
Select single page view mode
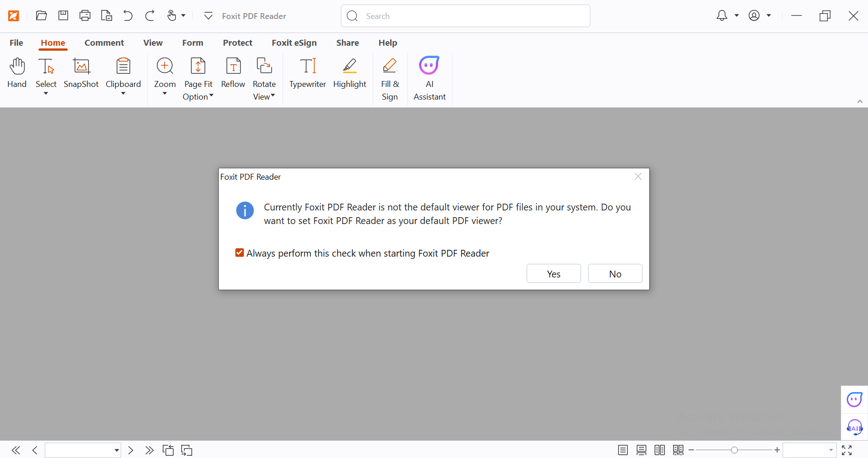point(623,450)
